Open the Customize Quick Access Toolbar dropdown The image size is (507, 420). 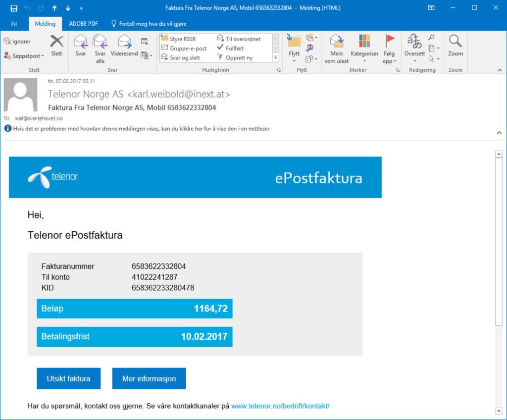tap(81, 8)
